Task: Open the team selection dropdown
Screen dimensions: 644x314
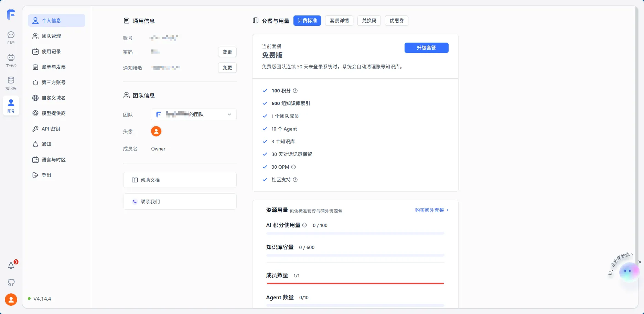Action: [193, 114]
